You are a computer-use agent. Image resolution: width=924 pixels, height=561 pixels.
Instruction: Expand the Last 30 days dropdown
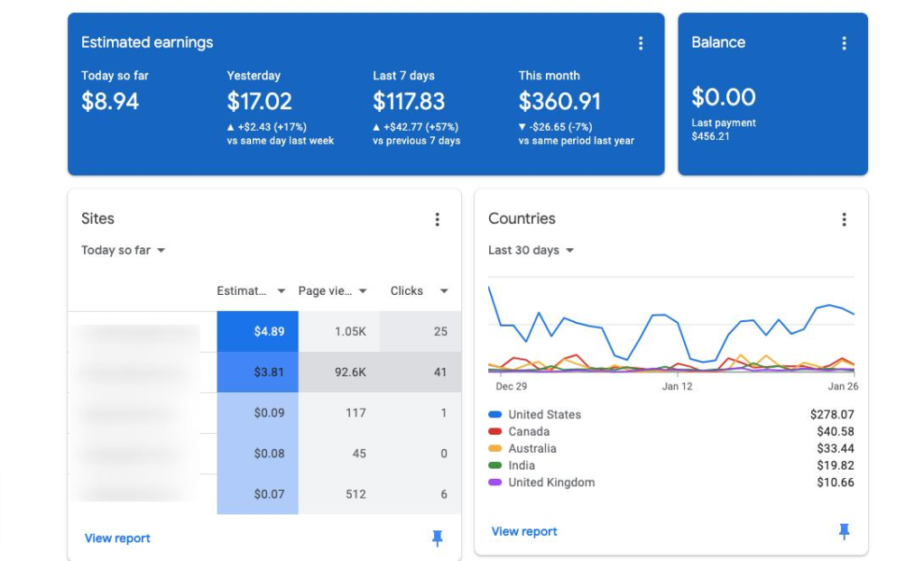pyautogui.click(x=531, y=250)
